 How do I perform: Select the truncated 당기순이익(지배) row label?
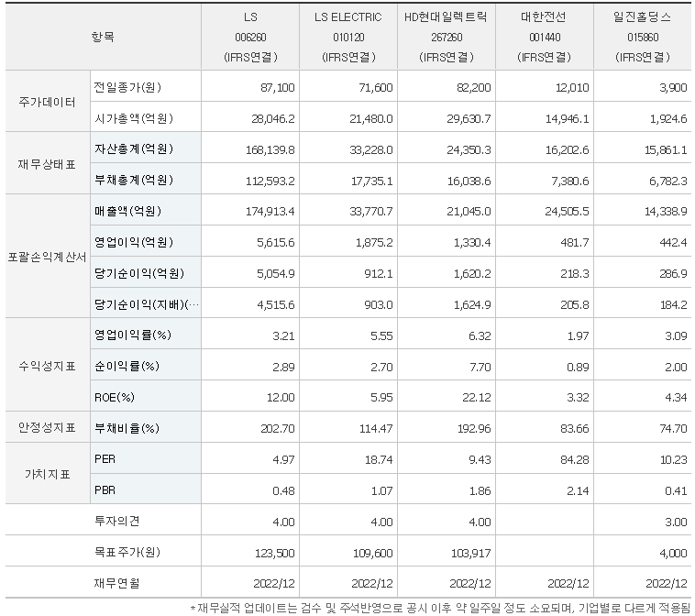coord(147,304)
